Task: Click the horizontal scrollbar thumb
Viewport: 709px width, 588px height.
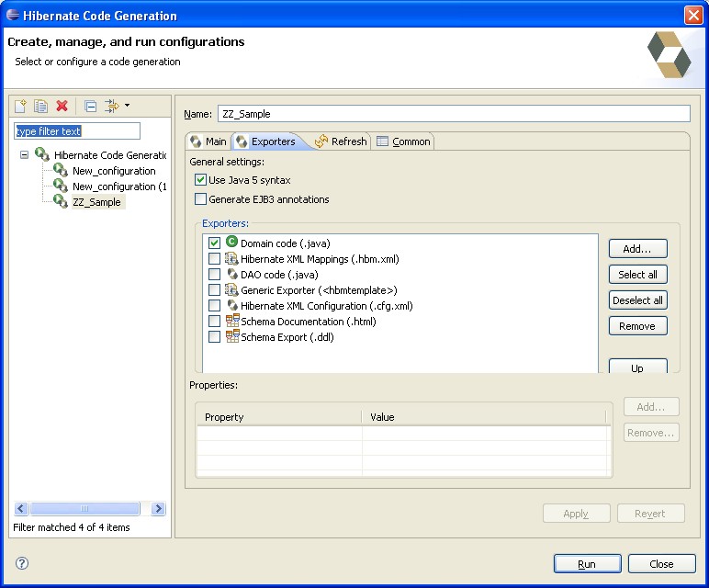Action: (84, 509)
